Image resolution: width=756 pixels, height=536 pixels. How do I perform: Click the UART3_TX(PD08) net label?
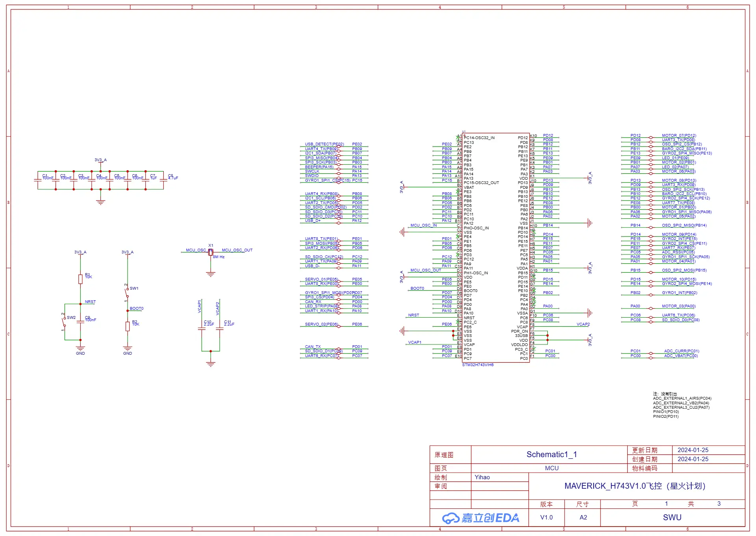pyautogui.click(x=678, y=140)
